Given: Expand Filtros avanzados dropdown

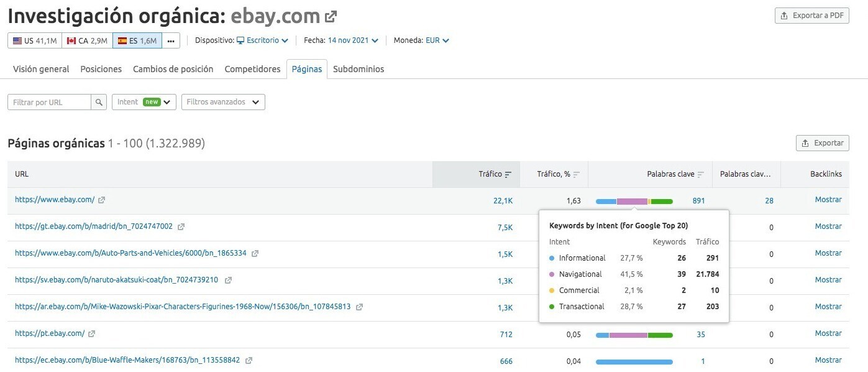Looking at the screenshot, I should coord(223,102).
